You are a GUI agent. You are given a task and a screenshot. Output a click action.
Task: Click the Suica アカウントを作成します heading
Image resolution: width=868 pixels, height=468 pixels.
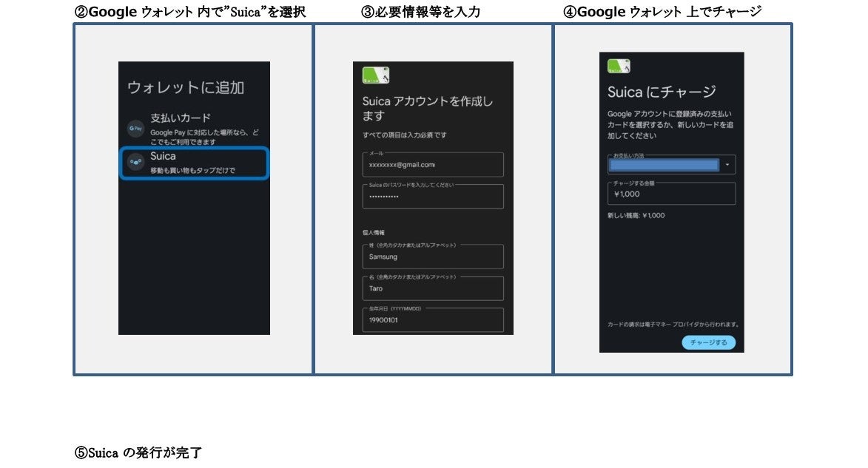428,109
